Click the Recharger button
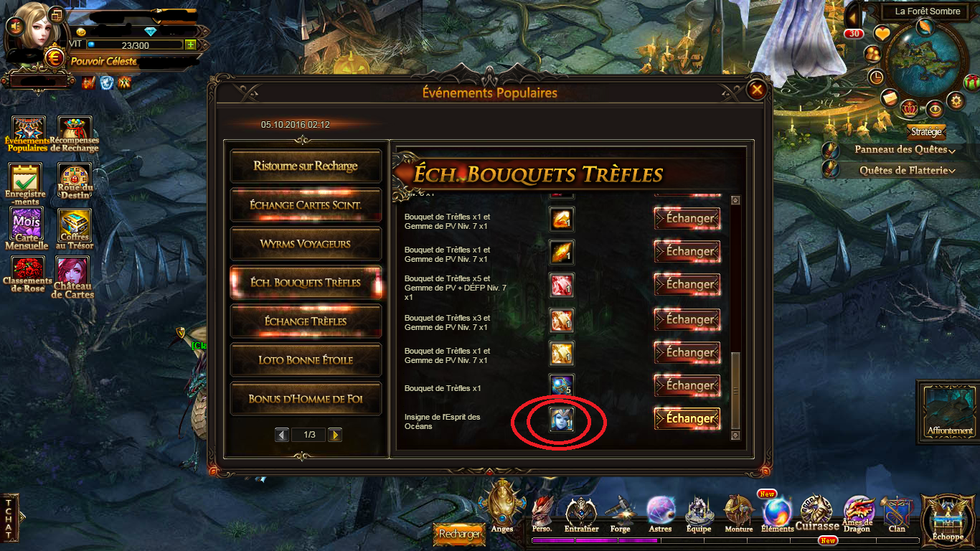 pos(460,534)
